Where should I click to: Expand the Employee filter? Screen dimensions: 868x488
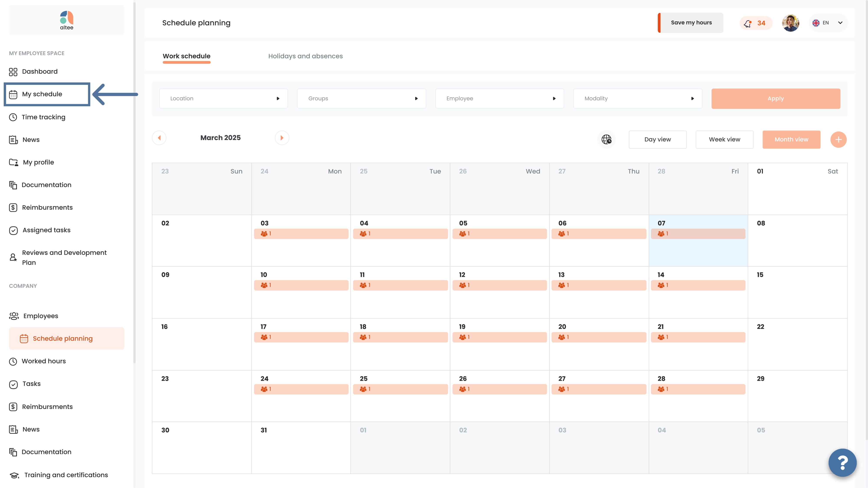[x=500, y=98]
